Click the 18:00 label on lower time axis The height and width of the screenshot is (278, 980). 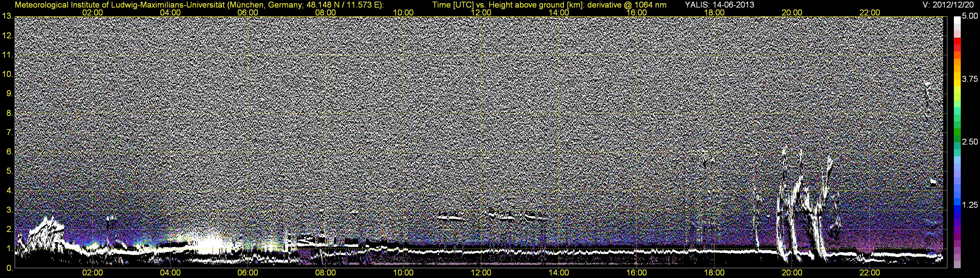[714, 273]
